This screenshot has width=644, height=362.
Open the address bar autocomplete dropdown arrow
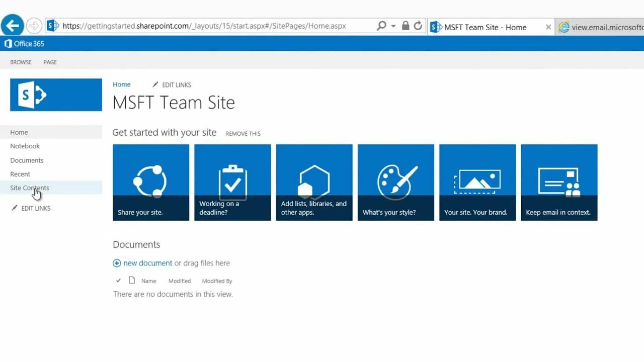point(393,26)
